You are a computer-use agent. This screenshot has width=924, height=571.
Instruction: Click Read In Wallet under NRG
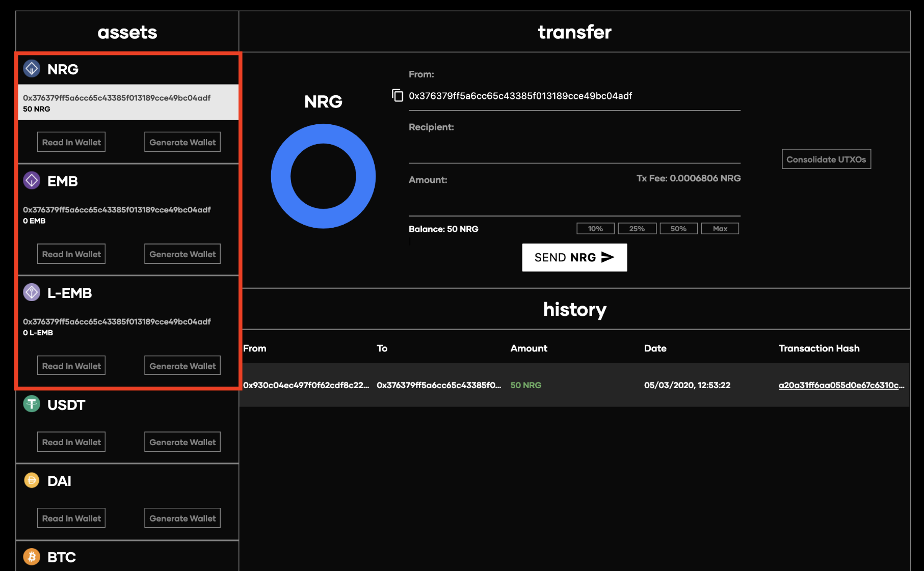click(x=71, y=142)
